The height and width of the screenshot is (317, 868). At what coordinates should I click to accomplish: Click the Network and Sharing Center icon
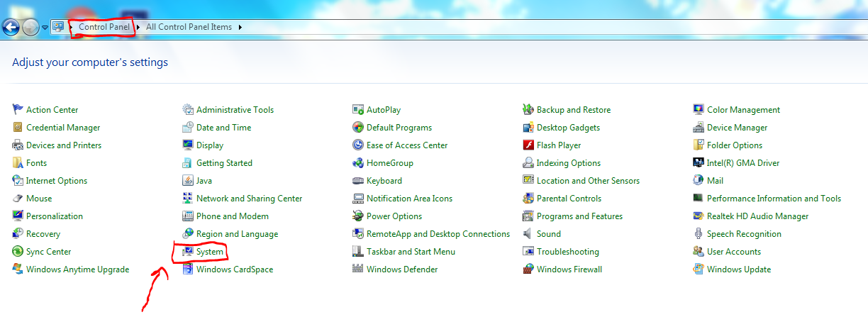point(188,198)
